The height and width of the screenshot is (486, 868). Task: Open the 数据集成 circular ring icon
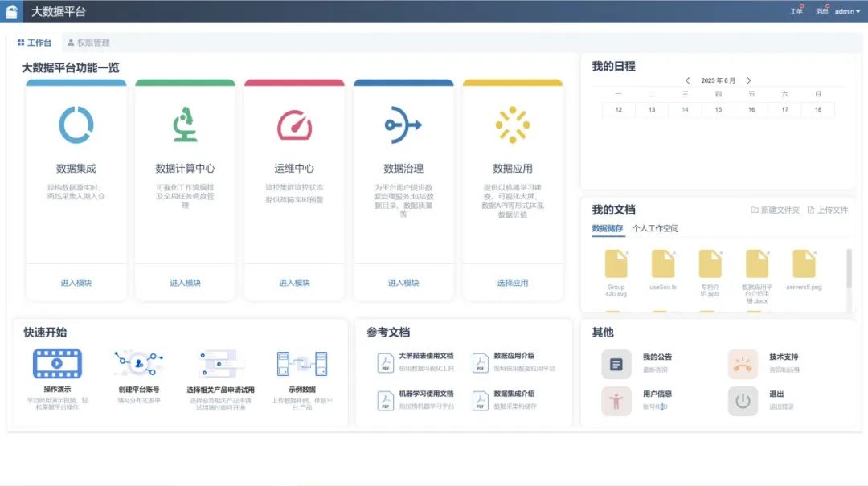[76, 125]
